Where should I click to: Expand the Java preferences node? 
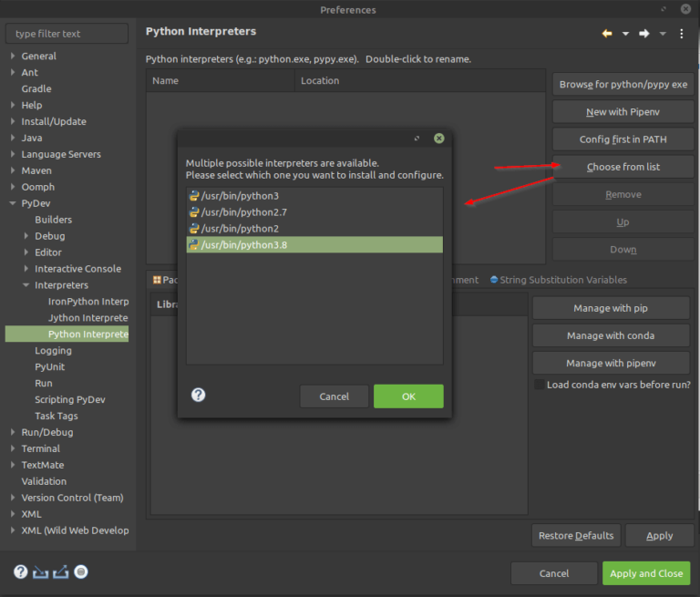click(x=13, y=138)
